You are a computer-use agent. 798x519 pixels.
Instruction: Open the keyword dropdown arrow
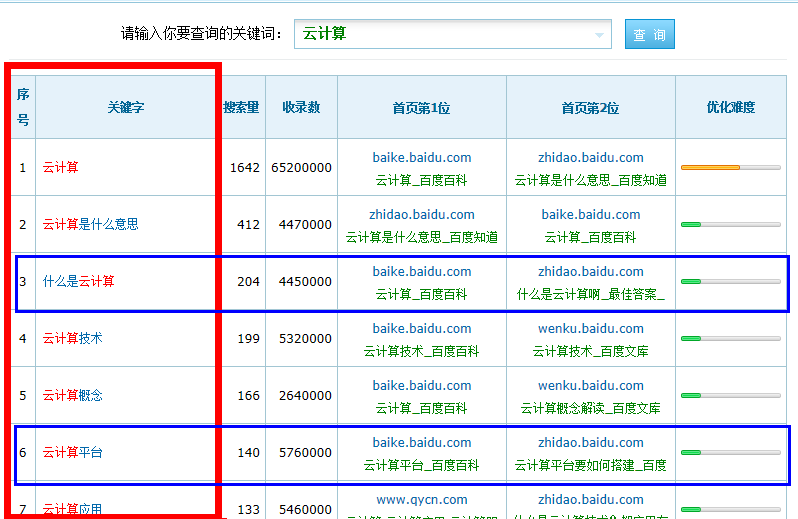click(x=600, y=34)
